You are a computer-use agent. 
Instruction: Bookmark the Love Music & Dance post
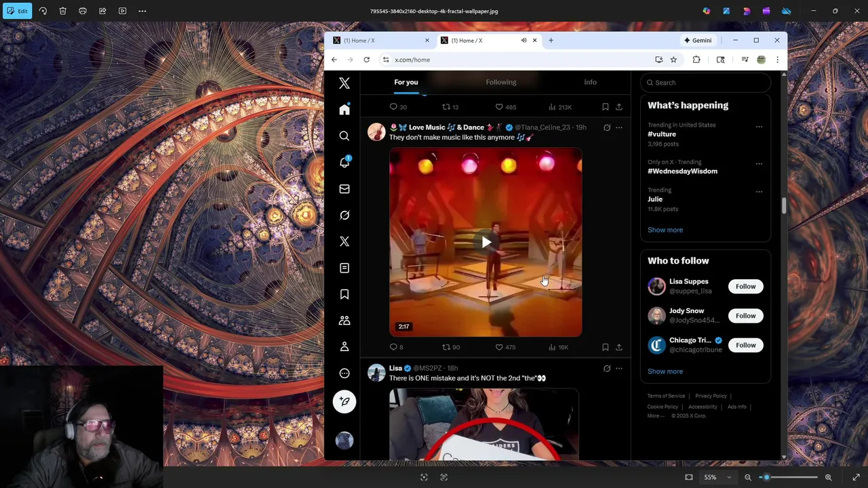(x=606, y=347)
